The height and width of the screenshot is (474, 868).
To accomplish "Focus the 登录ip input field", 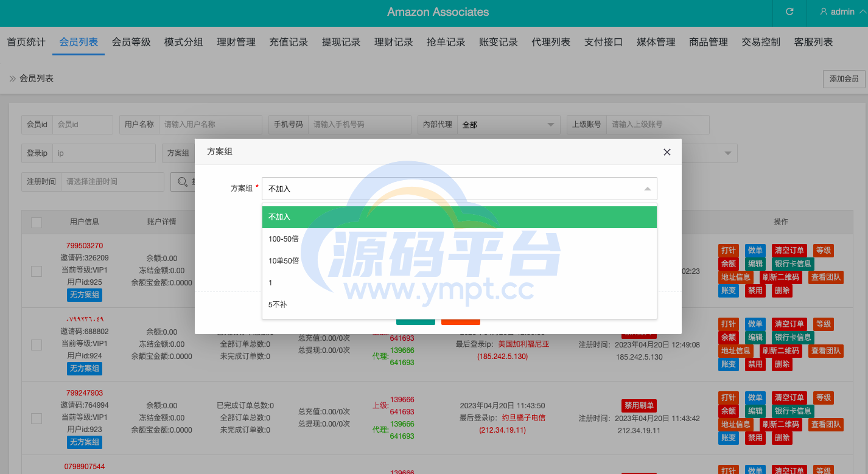I will [104, 153].
